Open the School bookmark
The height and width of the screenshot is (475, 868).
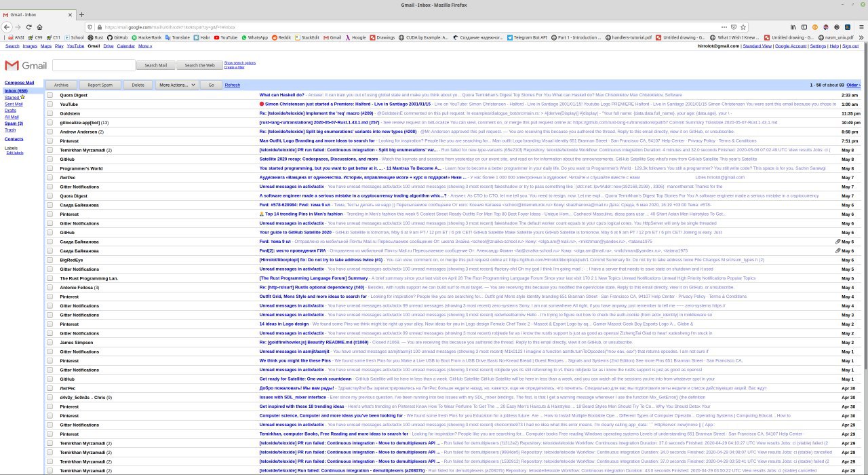[x=74, y=37]
